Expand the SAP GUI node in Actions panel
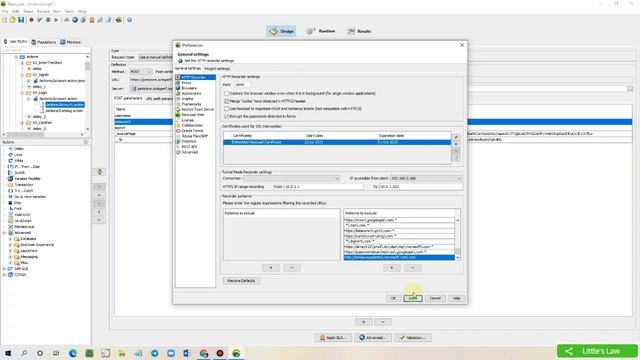This screenshot has width=640, height=360. tap(4, 269)
